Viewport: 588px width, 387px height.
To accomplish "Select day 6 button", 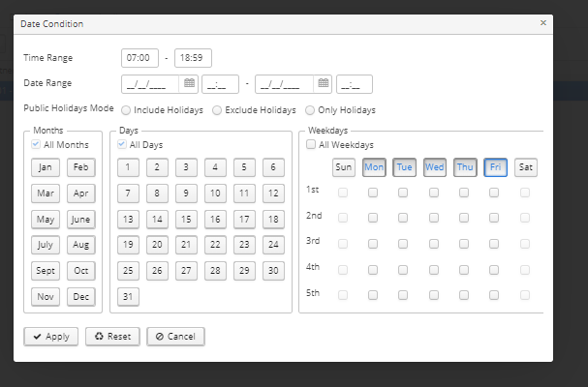I will coord(273,167).
